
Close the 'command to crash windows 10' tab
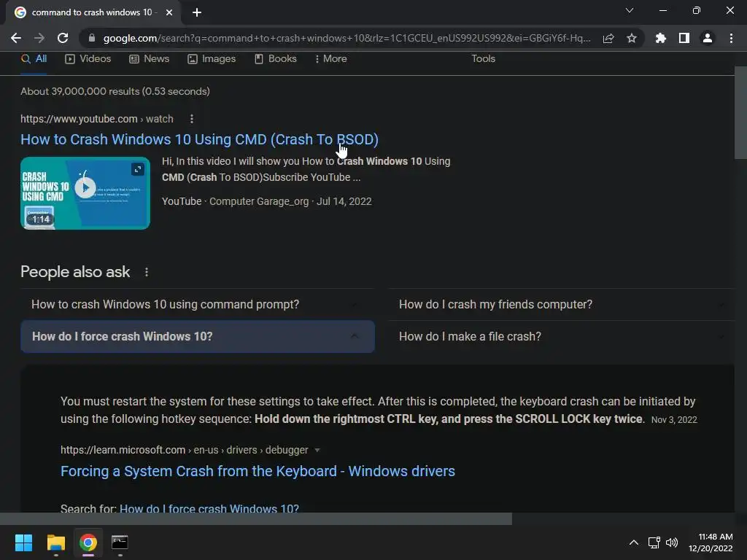(x=169, y=12)
